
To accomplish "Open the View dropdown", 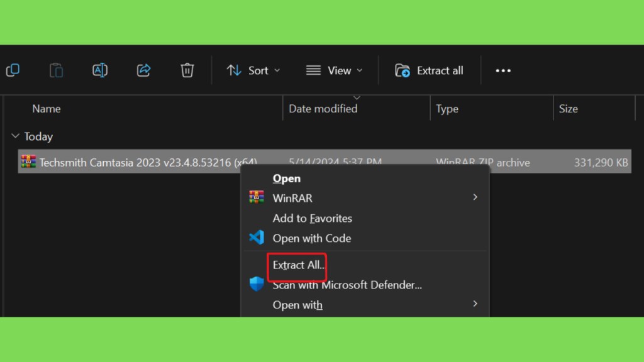I will [x=335, y=70].
